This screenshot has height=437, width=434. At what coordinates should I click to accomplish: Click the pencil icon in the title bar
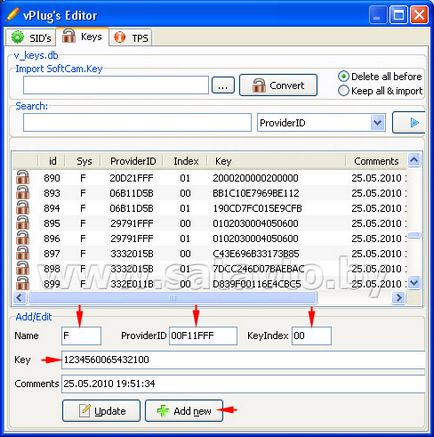click(13, 14)
